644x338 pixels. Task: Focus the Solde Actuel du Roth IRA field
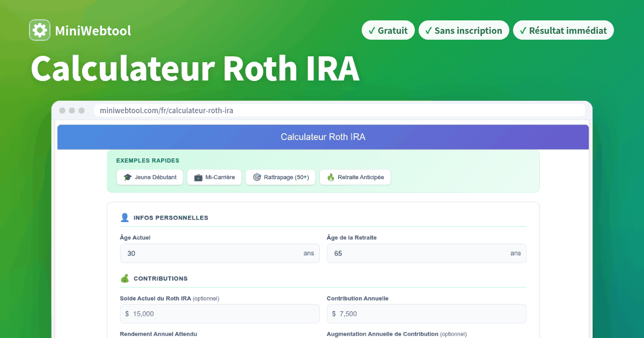pyautogui.click(x=220, y=314)
